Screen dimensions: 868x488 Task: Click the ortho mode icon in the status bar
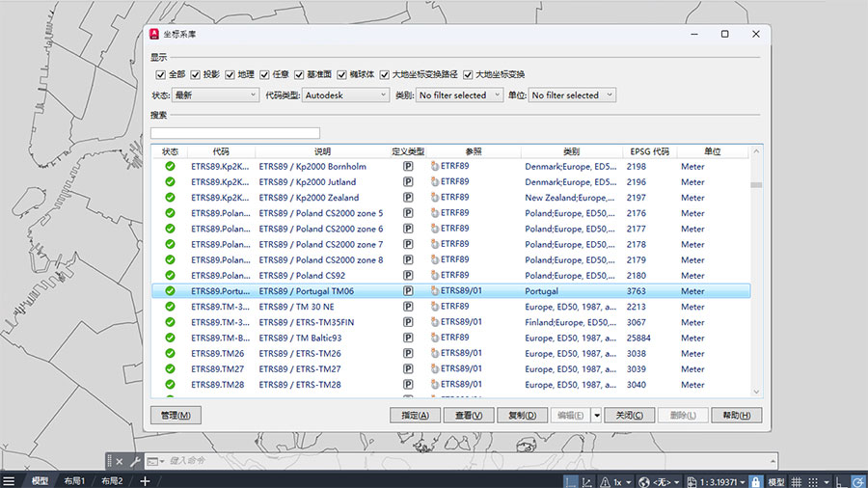[841, 482]
